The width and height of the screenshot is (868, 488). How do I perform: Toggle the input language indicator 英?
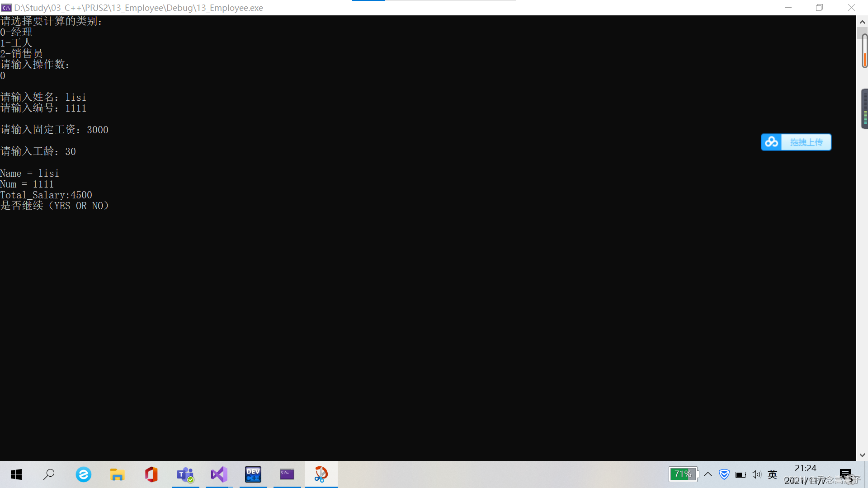pyautogui.click(x=772, y=474)
